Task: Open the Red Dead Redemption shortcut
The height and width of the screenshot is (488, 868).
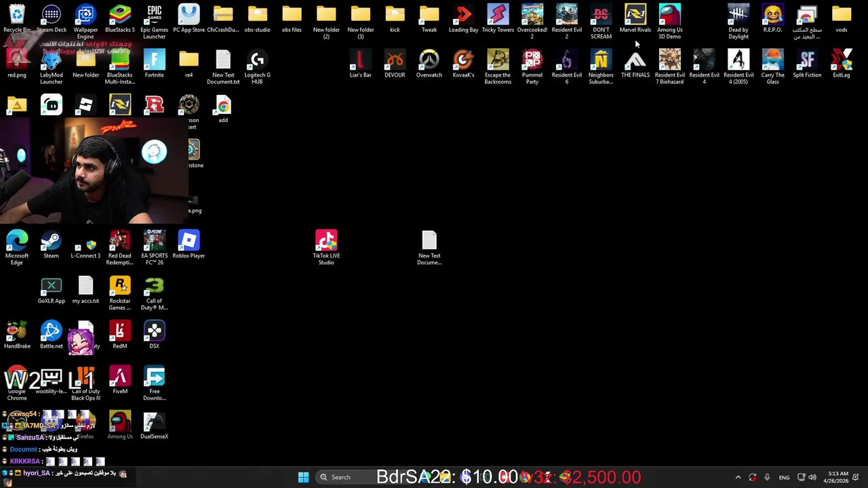Action: (x=120, y=247)
